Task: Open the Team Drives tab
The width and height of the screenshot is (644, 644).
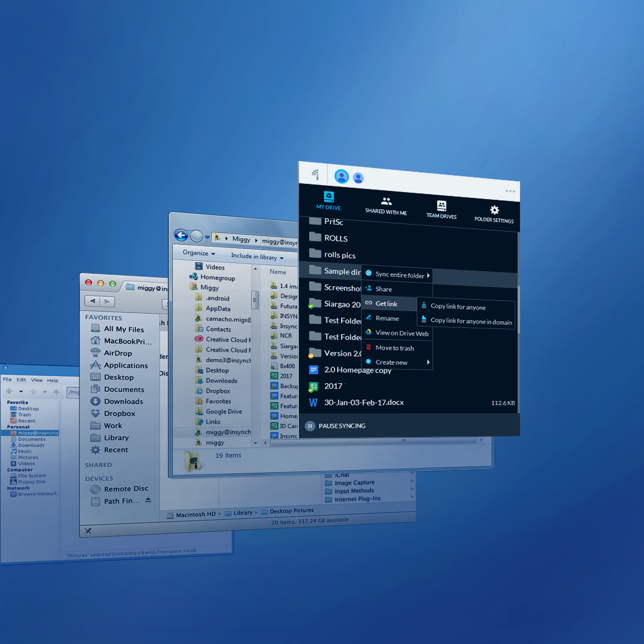Action: click(x=442, y=209)
